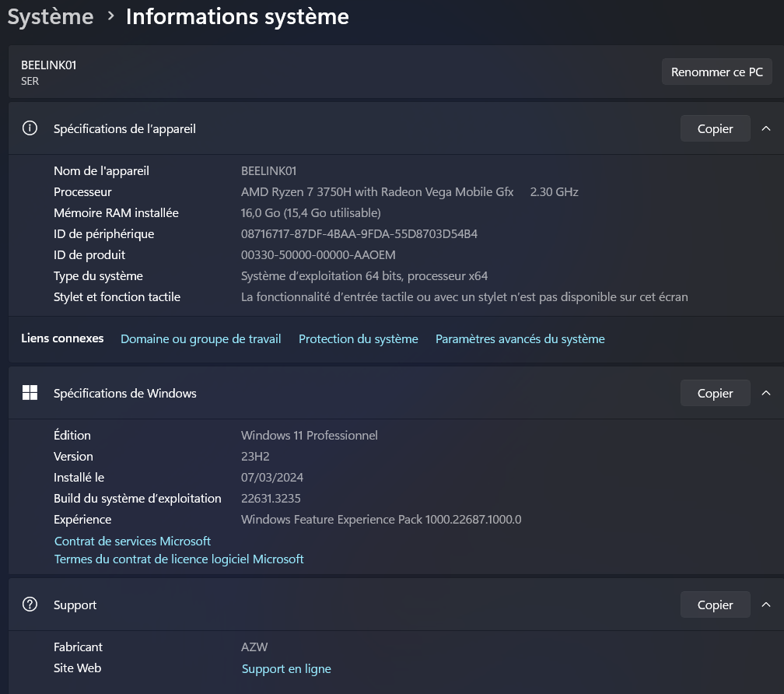Click the Fabricant label

click(x=78, y=647)
